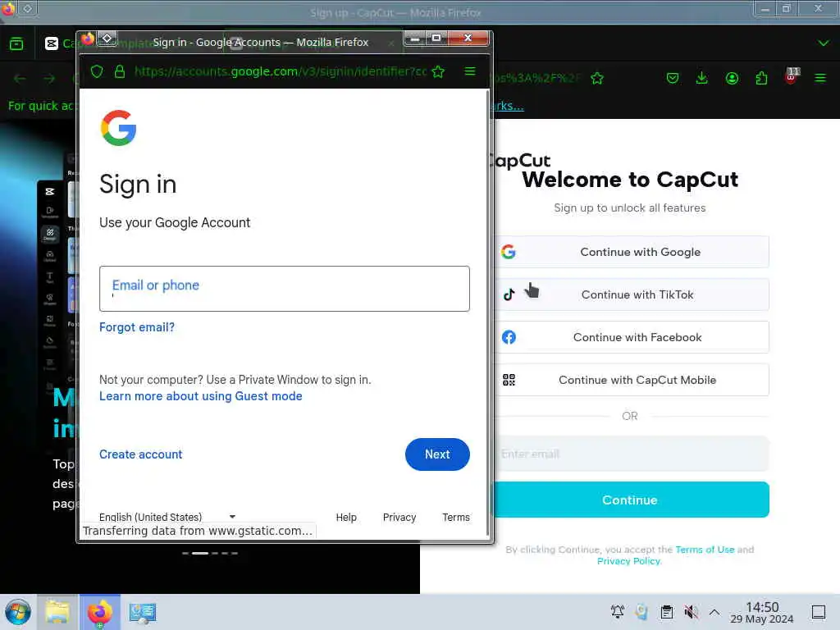Click Continue with Facebook button
This screenshot has height=630, width=840.
click(630, 337)
